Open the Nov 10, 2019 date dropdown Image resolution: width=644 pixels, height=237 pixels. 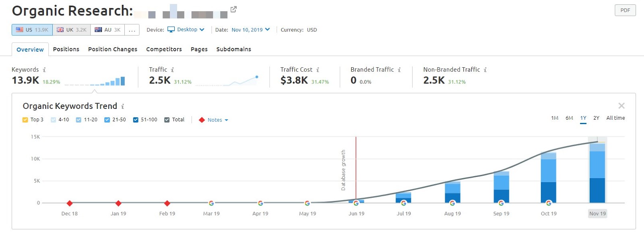point(250,30)
